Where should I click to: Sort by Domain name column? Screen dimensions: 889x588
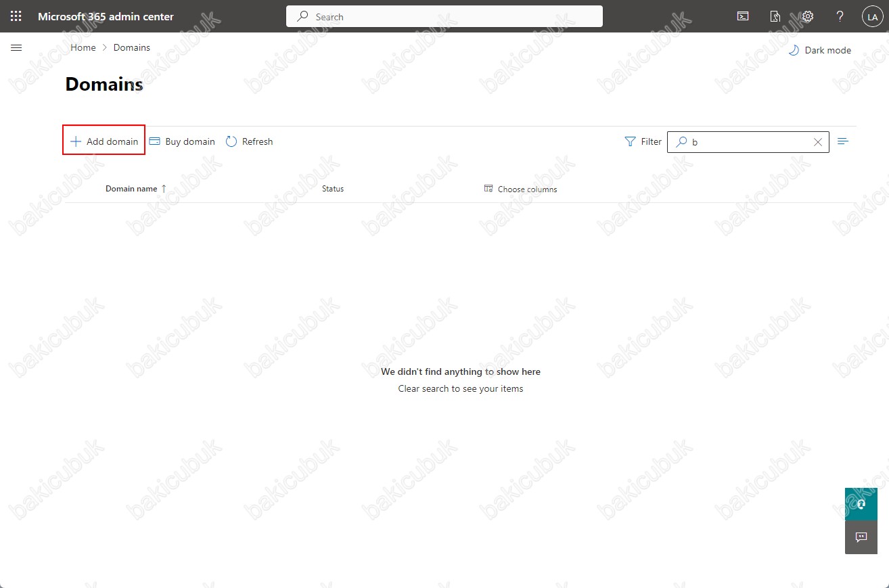pyautogui.click(x=136, y=189)
